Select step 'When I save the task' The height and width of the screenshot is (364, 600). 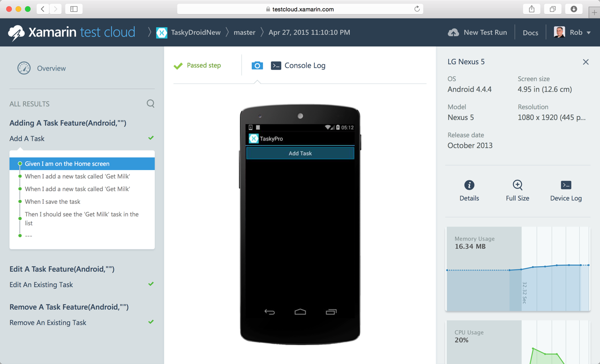52,201
